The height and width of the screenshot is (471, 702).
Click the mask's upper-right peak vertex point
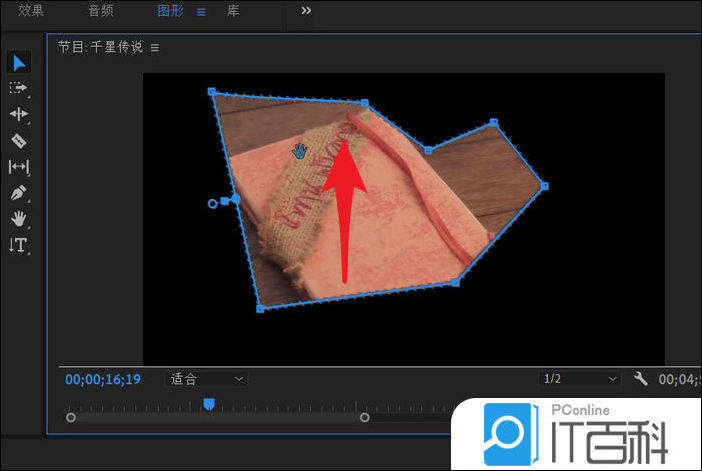pyautogui.click(x=494, y=122)
